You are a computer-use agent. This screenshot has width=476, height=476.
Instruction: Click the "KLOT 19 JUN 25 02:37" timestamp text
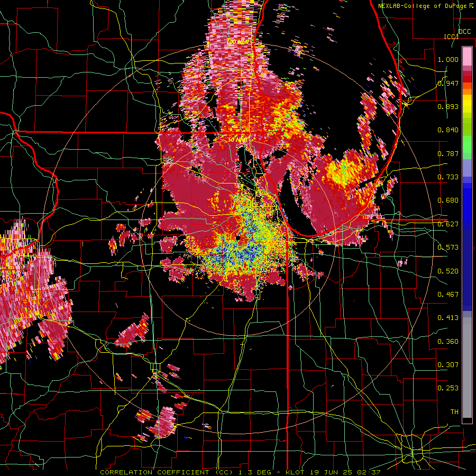(333, 472)
